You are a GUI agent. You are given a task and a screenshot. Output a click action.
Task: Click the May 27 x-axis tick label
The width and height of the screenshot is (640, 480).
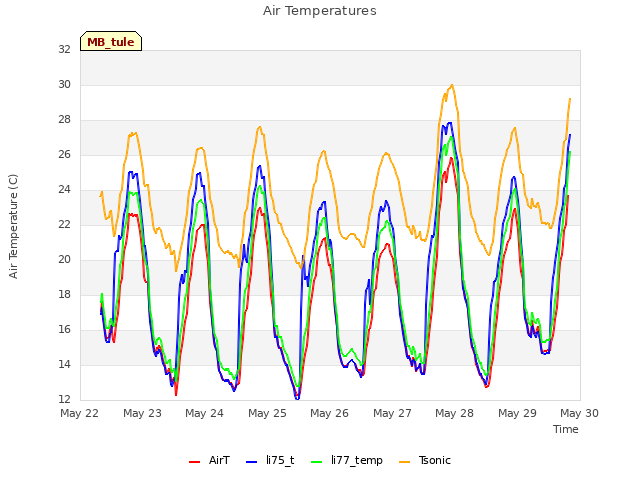[392, 413]
